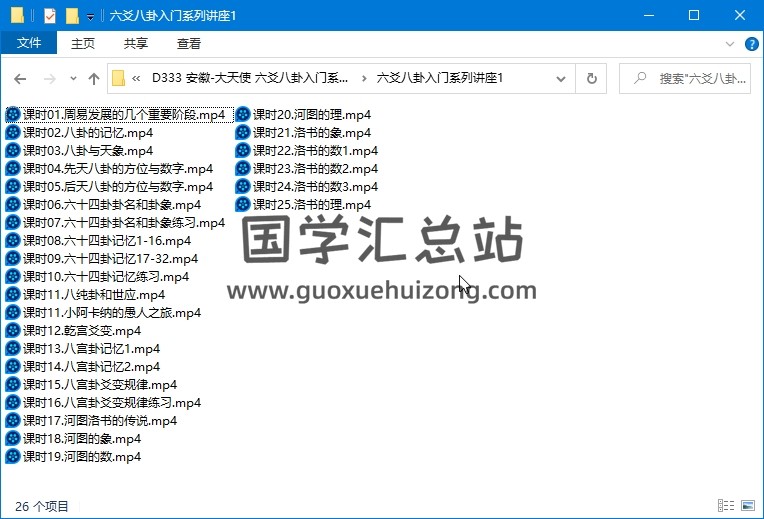Click the video icon of 课时22.洛书的数1.mp4
This screenshot has height=519, width=764.
[243, 151]
